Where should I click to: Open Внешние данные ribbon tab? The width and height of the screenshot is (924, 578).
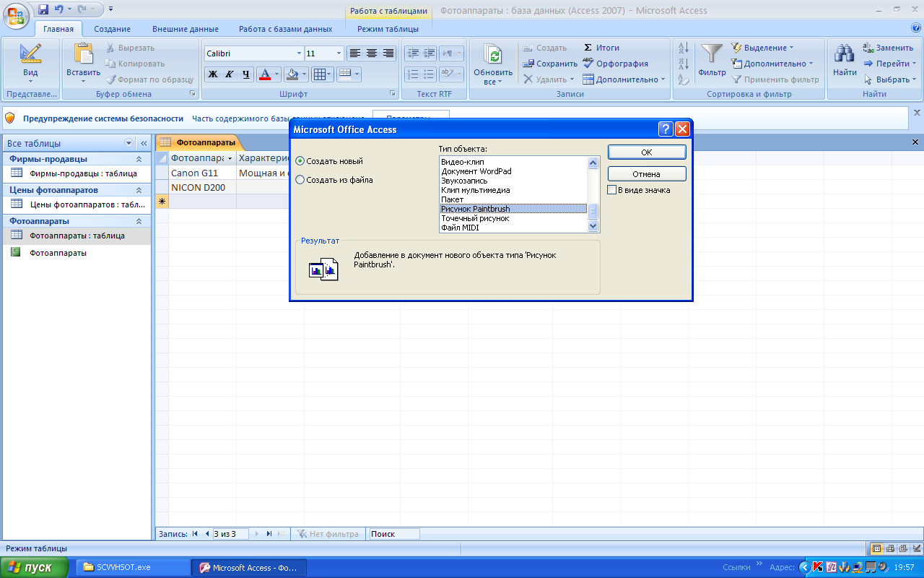[186, 29]
